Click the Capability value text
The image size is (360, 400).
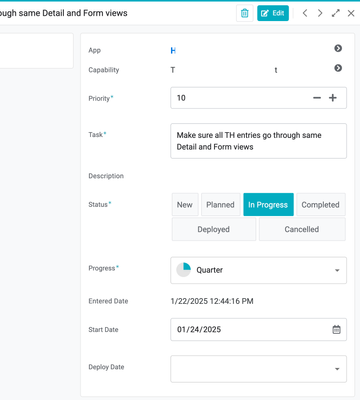(224, 70)
